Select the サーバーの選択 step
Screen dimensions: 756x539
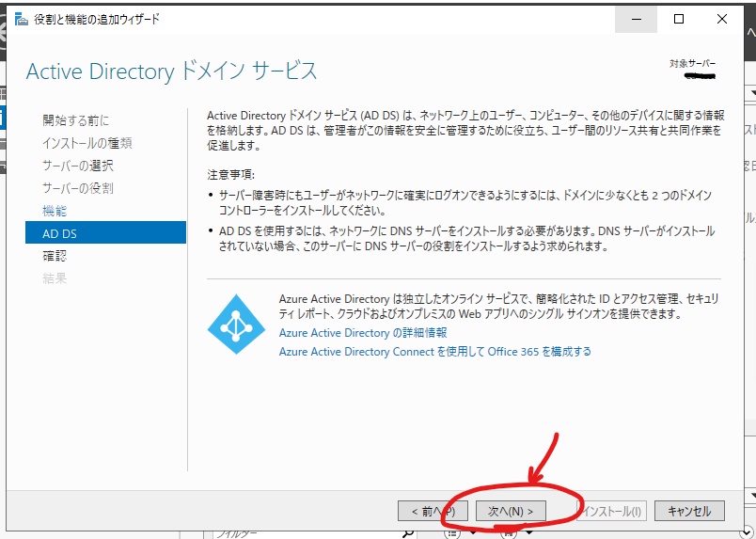tap(78, 166)
